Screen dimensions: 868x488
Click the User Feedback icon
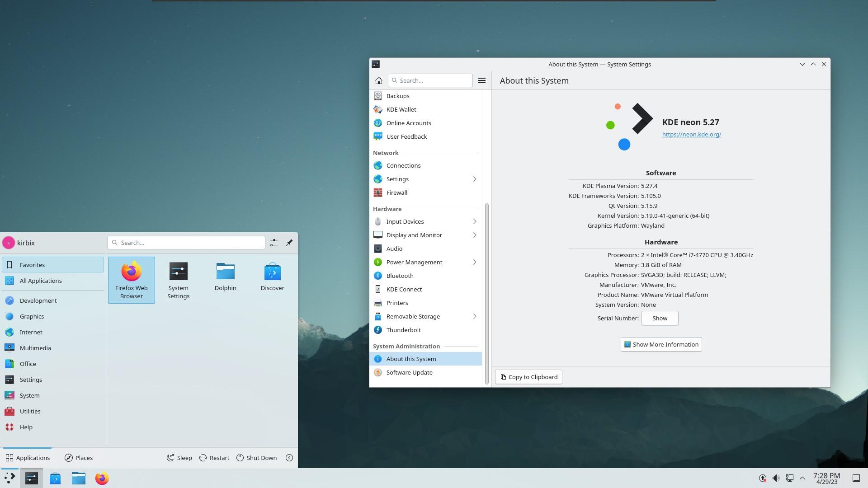pos(378,136)
